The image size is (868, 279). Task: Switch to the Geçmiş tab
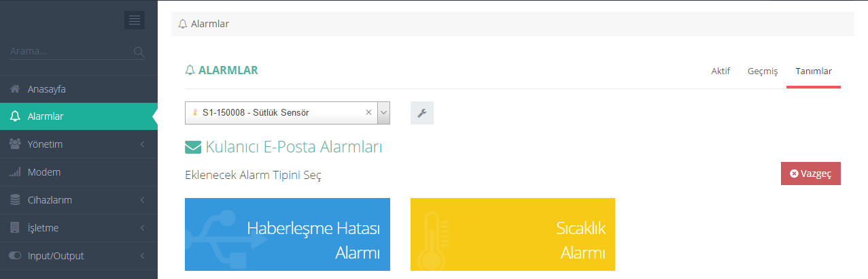click(x=763, y=71)
